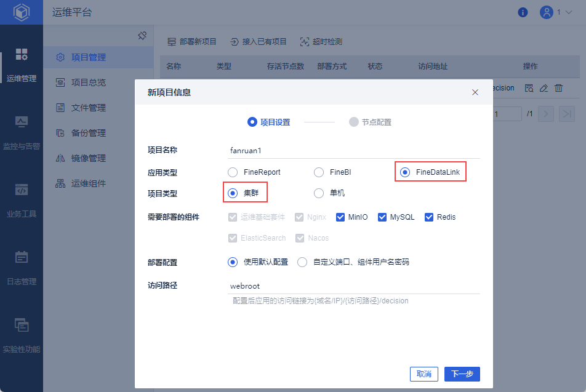Click the 访问地址 column header
586x392 pixels.
pyautogui.click(x=433, y=66)
